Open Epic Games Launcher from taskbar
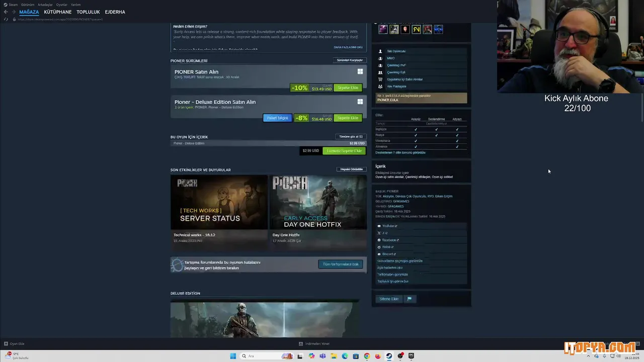Screen dimensions: 644x362 [x=411, y=356]
